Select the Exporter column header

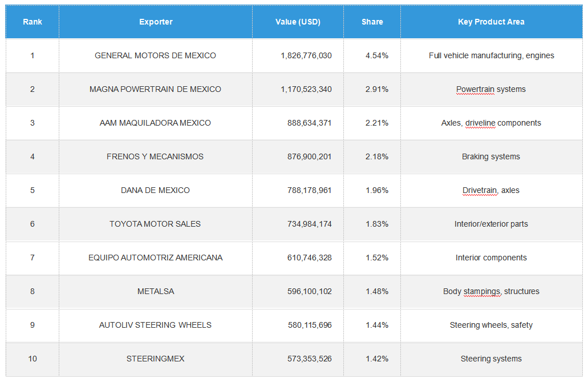click(156, 22)
